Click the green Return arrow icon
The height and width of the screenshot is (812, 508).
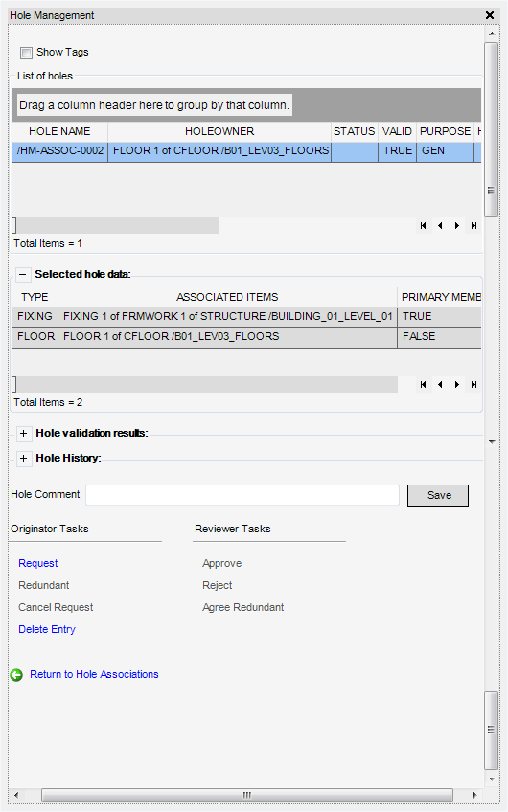16,675
